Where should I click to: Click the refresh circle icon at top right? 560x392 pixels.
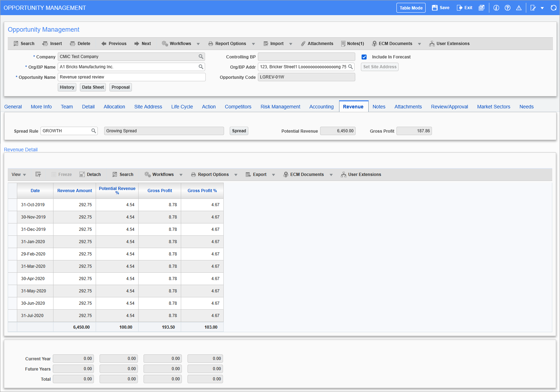553,8
